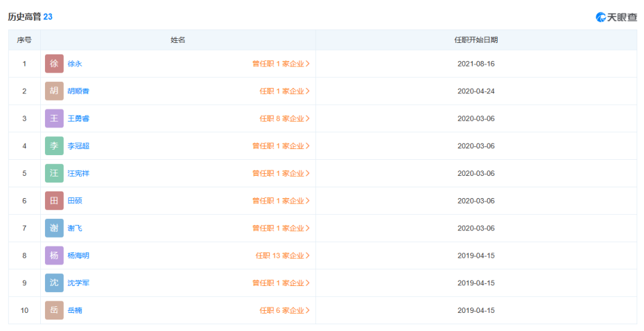Viewport: 644px width, 331px height.
Task: Click the 徐 avatar icon for 徐永
Action: (x=54, y=64)
